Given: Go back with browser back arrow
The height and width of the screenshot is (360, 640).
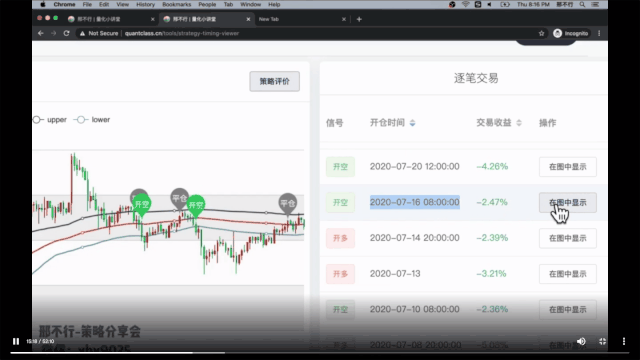Looking at the screenshot, I should [x=41, y=33].
